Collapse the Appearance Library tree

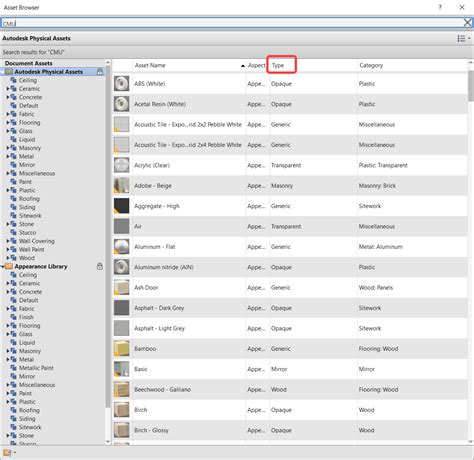3,267
